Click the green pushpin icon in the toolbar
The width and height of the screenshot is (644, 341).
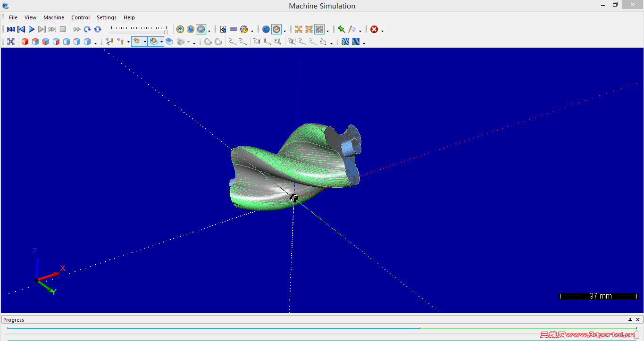click(x=342, y=29)
